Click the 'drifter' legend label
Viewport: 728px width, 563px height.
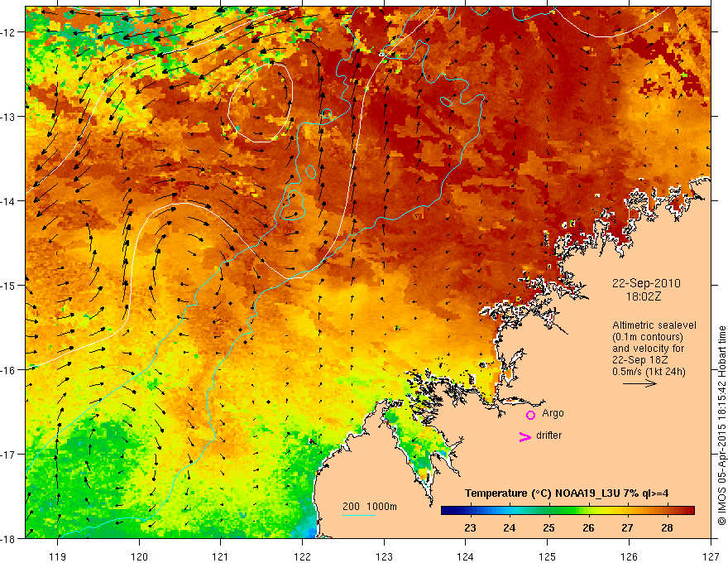pyautogui.click(x=548, y=435)
